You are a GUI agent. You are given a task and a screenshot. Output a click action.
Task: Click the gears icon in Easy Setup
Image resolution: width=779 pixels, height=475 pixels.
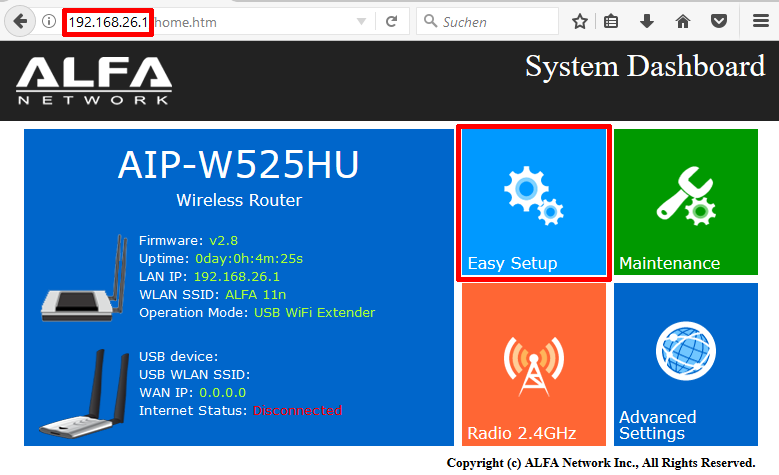pos(534,195)
